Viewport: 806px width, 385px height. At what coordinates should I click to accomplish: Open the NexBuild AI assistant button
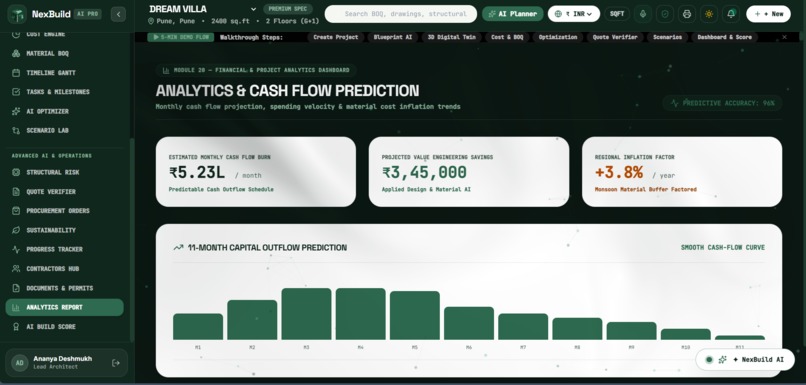point(745,359)
